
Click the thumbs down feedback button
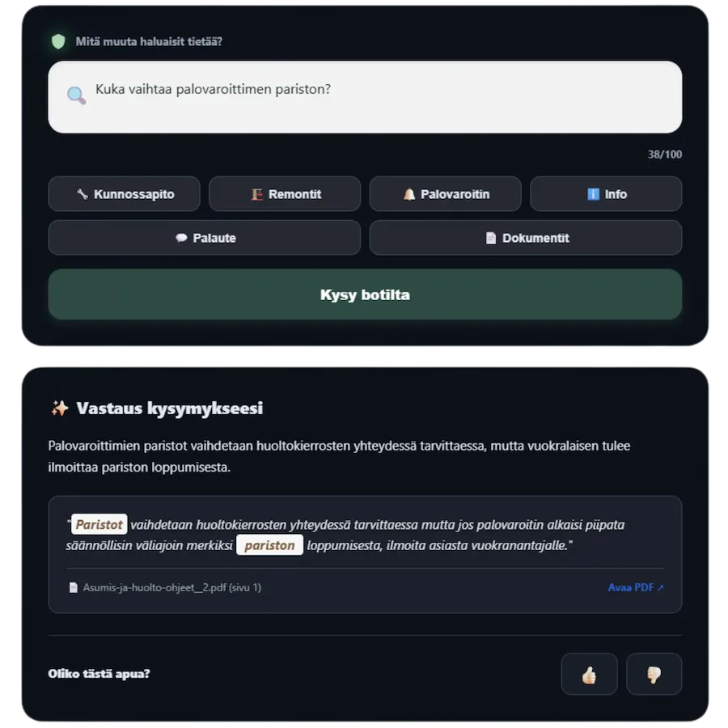coord(654,674)
